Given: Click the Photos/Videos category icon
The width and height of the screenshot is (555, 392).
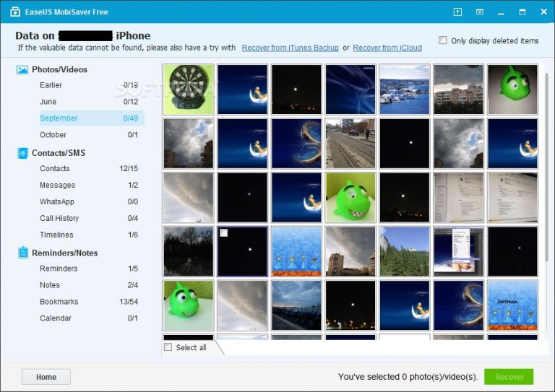Looking at the screenshot, I should pyautogui.click(x=22, y=69).
